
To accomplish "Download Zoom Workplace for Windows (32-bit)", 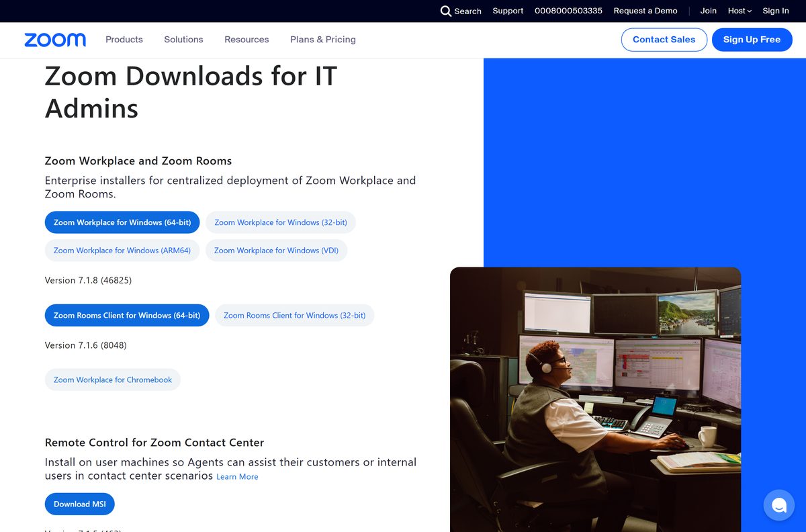I will 281,222.
